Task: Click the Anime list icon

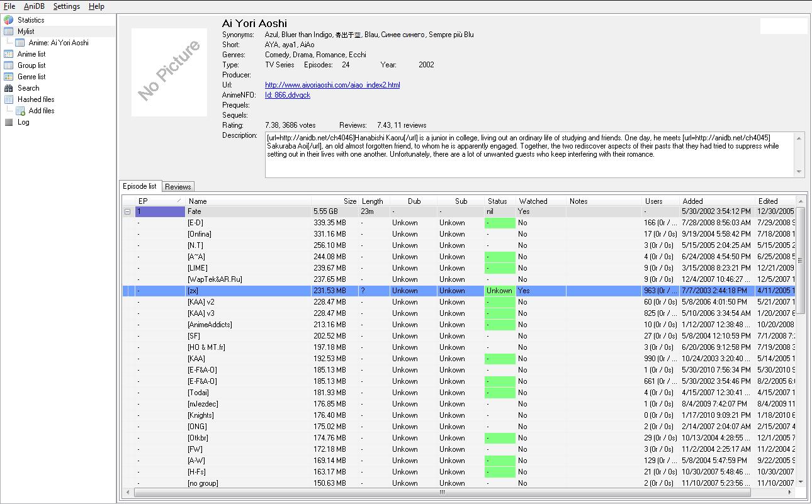Action: pyautogui.click(x=9, y=54)
